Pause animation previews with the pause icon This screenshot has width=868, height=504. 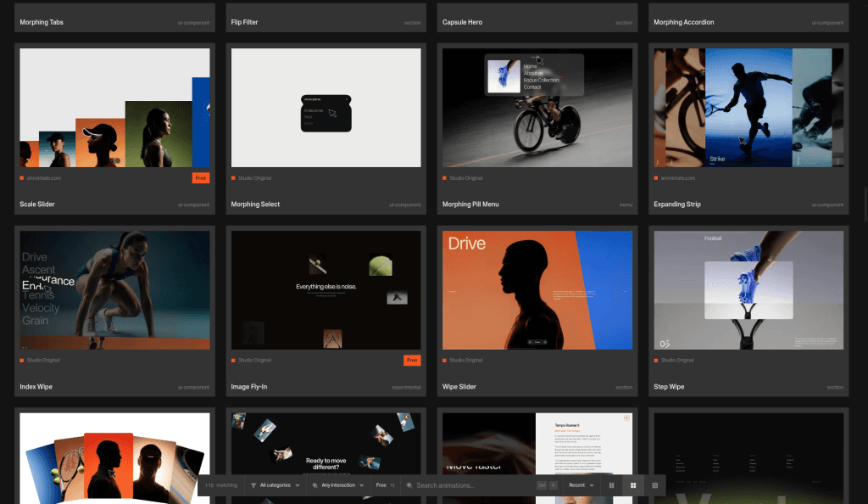tap(612, 485)
